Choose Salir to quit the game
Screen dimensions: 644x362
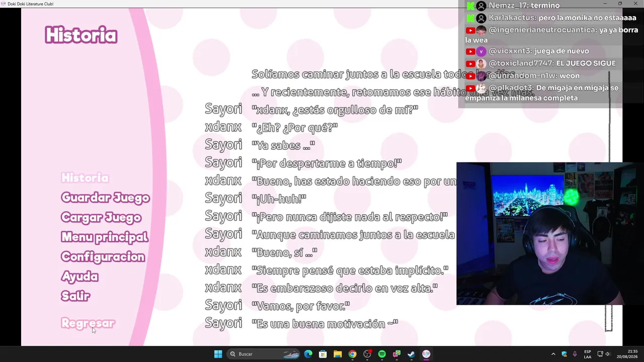75,296
